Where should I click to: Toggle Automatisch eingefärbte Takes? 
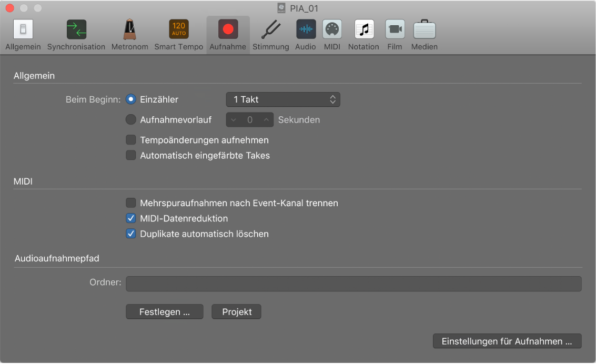pyautogui.click(x=131, y=156)
